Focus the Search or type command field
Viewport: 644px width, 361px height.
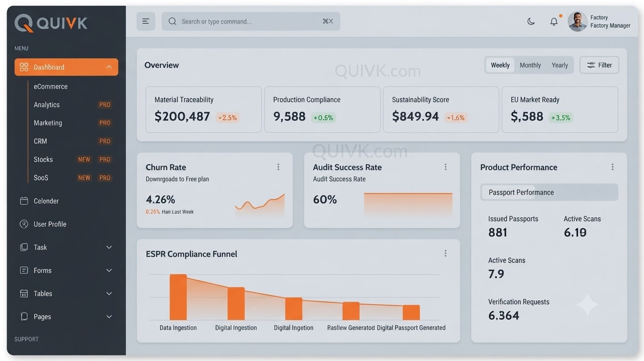click(x=251, y=21)
